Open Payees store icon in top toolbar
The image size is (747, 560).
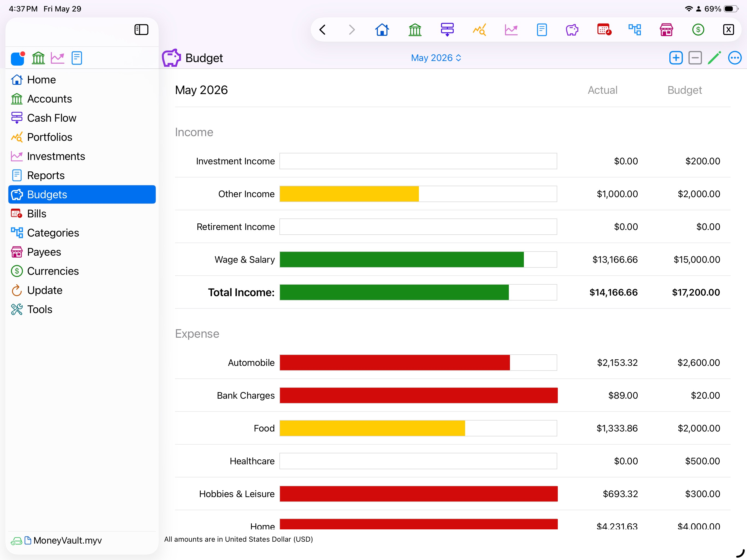coord(666,30)
